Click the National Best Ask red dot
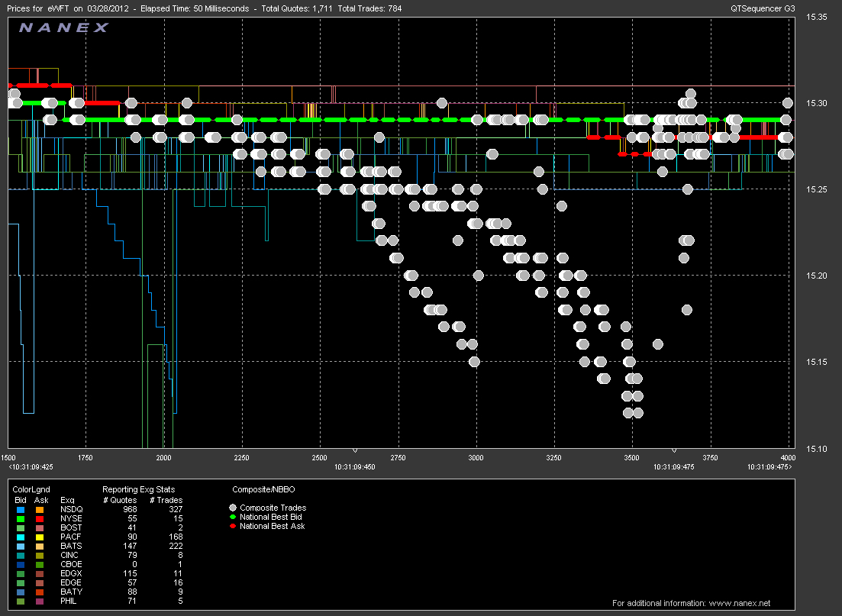842x616 pixels. pos(233,526)
